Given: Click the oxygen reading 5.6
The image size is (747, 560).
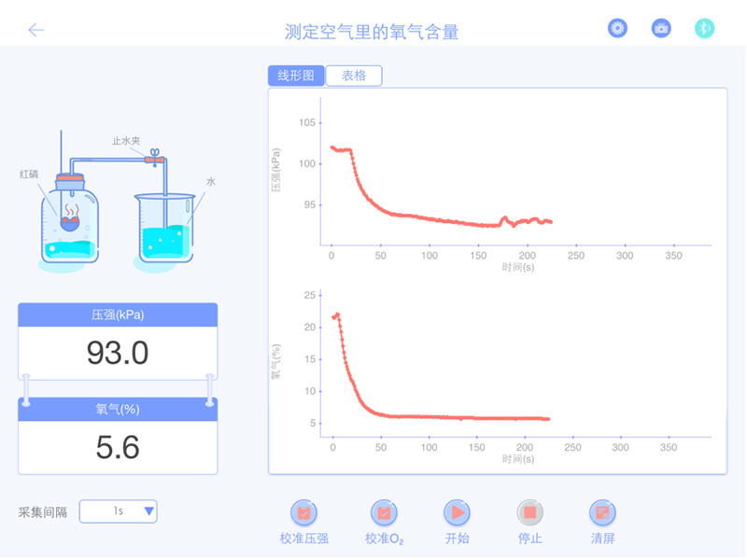Looking at the screenshot, I should 118,447.
